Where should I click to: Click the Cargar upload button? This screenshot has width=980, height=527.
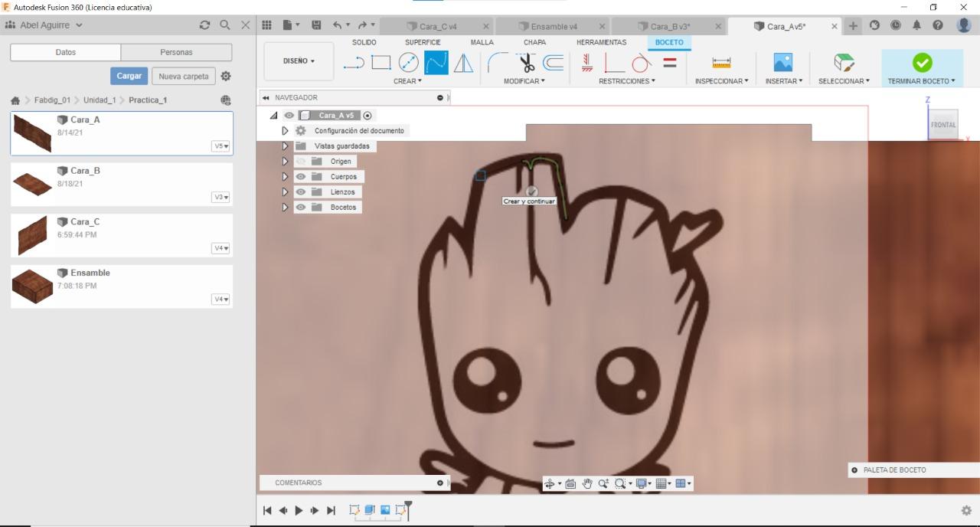pos(129,77)
